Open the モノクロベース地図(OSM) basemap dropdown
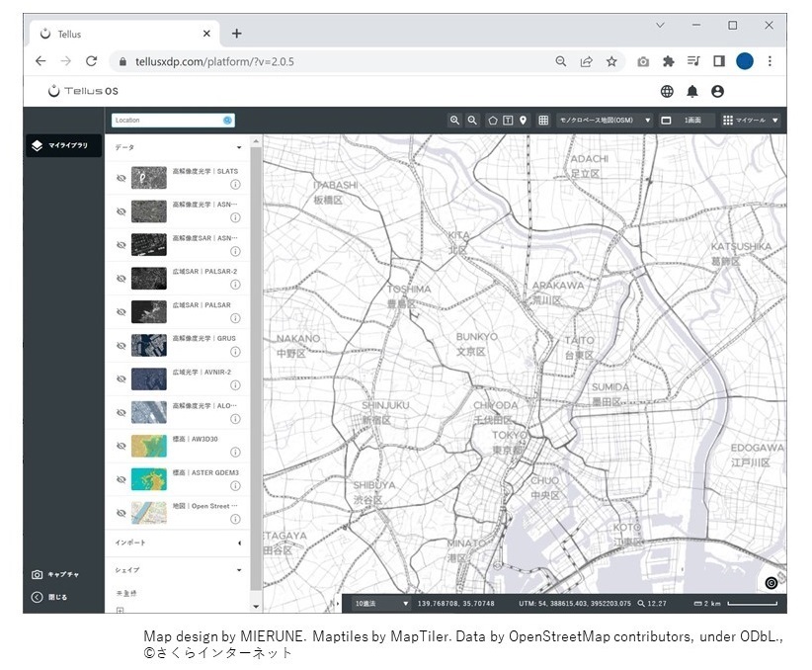The height and width of the screenshot is (670, 812). (x=605, y=121)
